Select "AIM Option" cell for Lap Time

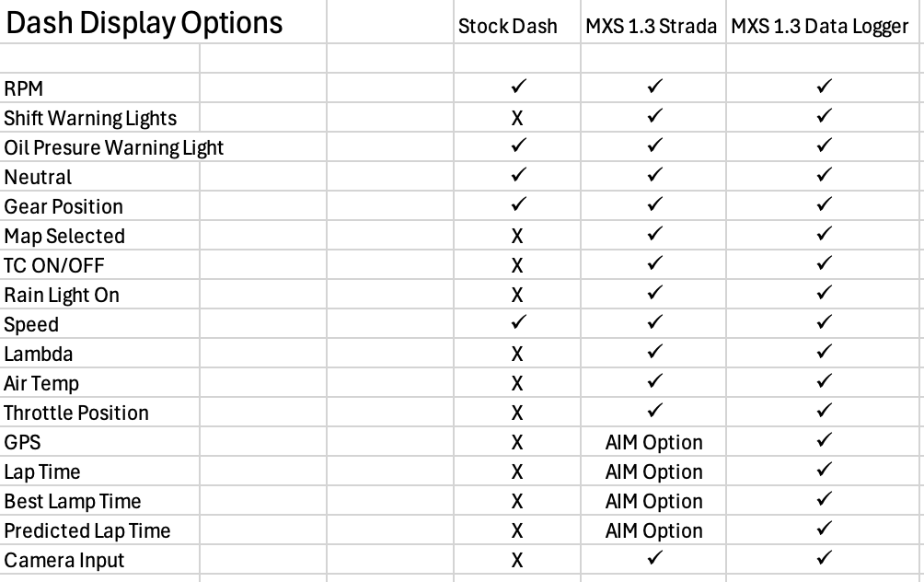pos(654,471)
